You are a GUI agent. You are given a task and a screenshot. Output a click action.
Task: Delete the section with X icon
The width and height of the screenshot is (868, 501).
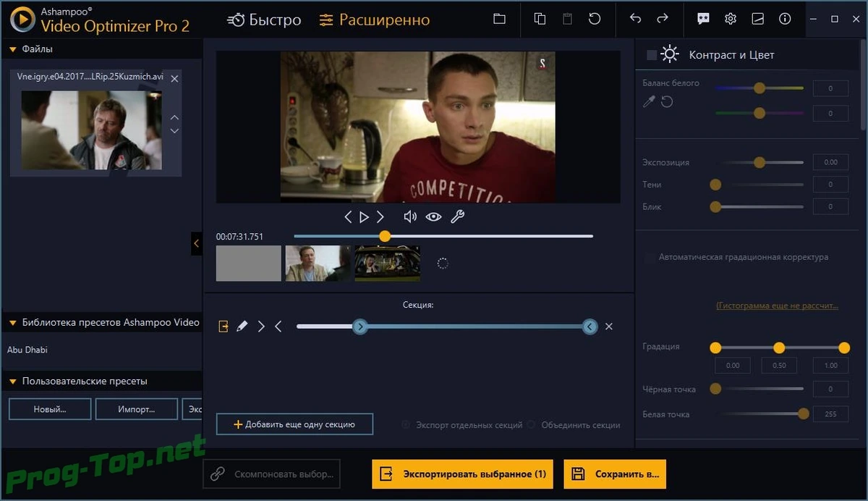(608, 327)
